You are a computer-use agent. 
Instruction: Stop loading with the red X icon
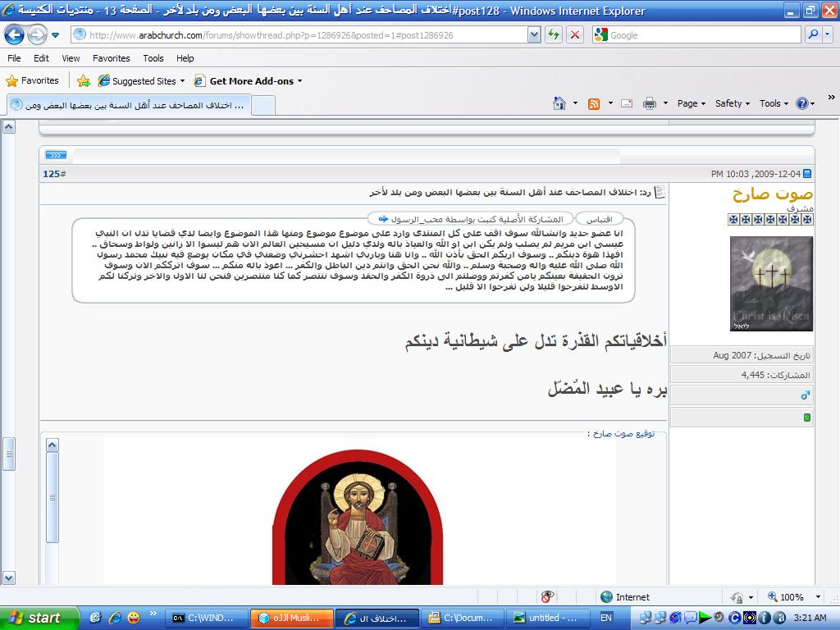click(x=575, y=35)
